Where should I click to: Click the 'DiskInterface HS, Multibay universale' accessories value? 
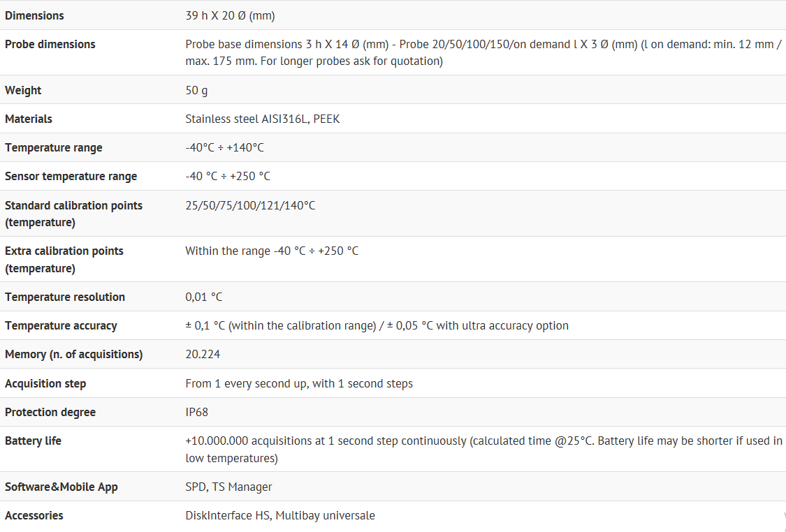coord(279,515)
